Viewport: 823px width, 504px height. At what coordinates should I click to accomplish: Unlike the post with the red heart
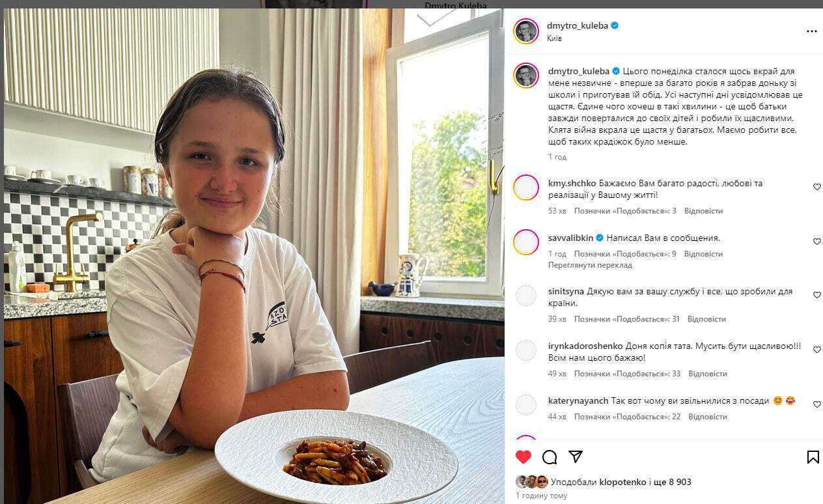523,456
